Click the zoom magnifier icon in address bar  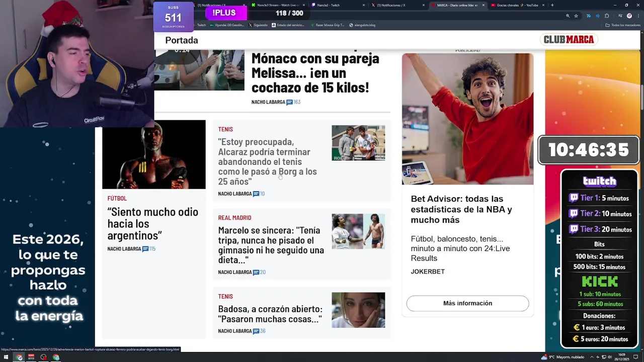[x=568, y=16]
